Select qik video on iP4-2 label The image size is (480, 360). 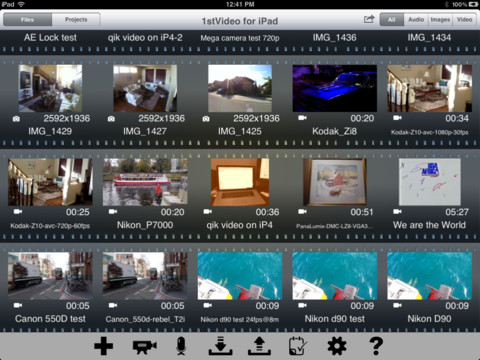coord(145,38)
